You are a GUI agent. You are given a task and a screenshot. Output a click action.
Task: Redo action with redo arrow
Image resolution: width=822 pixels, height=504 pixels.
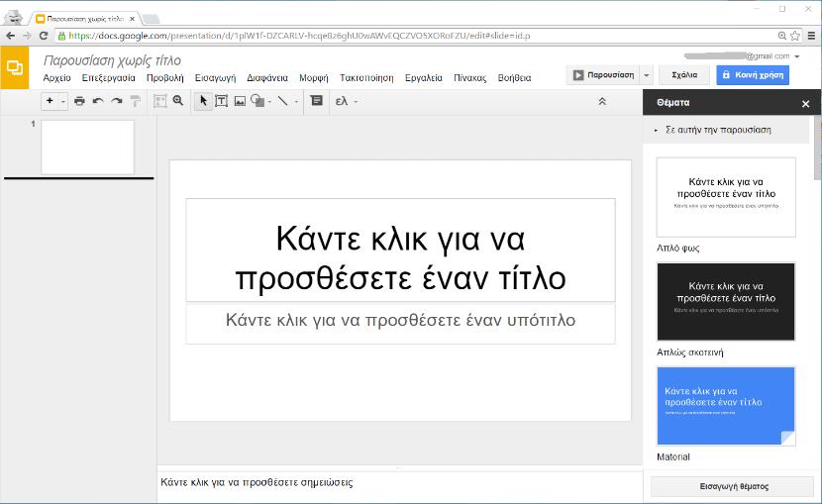point(117,101)
